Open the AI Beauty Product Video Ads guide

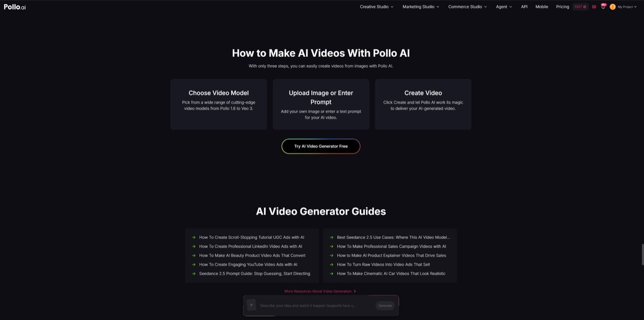[x=252, y=256]
